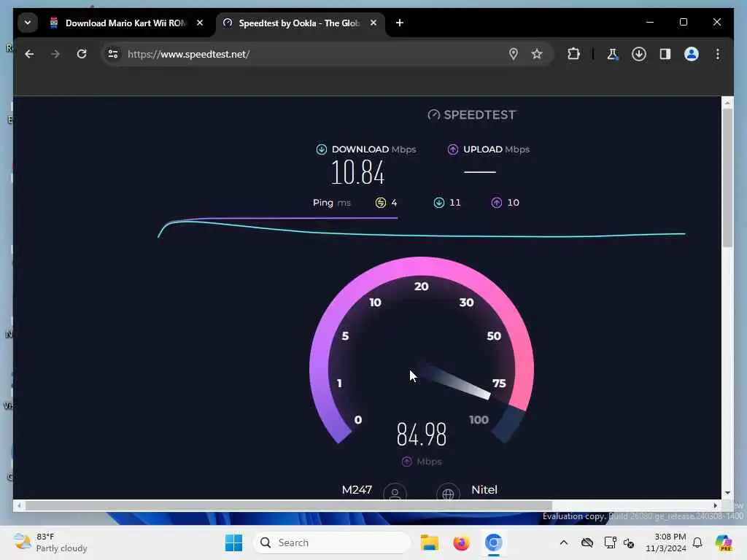Click the user icon next to M247
747x560 pixels.
pos(395,492)
